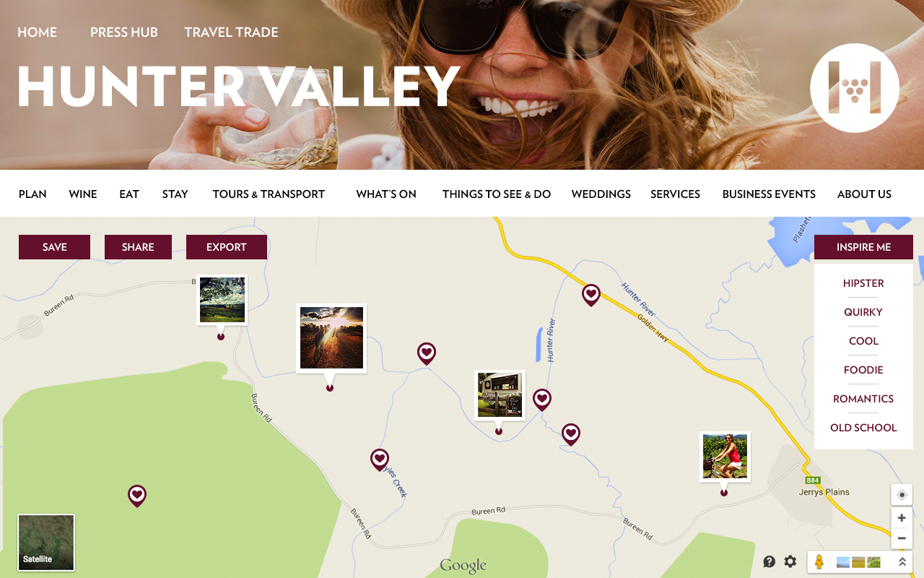Collapse the Inspire Me menu
Image resolution: width=924 pixels, height=578 pixels.
(863, 247)
